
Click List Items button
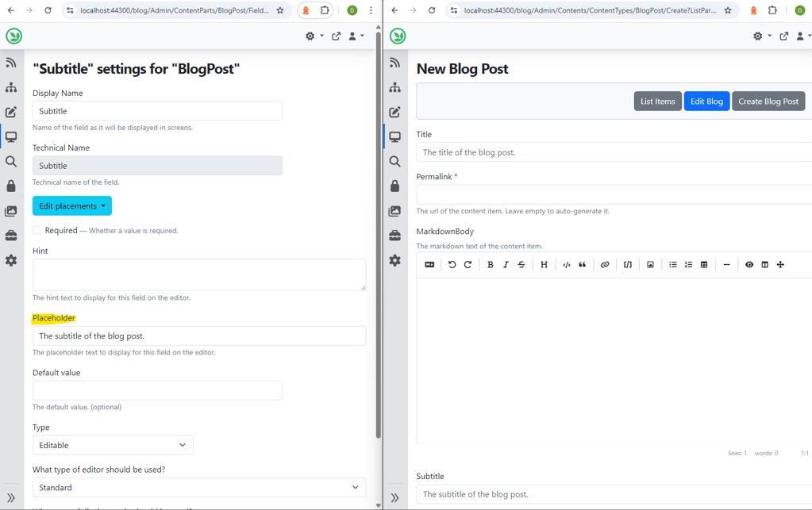click(x=658, y=102)
